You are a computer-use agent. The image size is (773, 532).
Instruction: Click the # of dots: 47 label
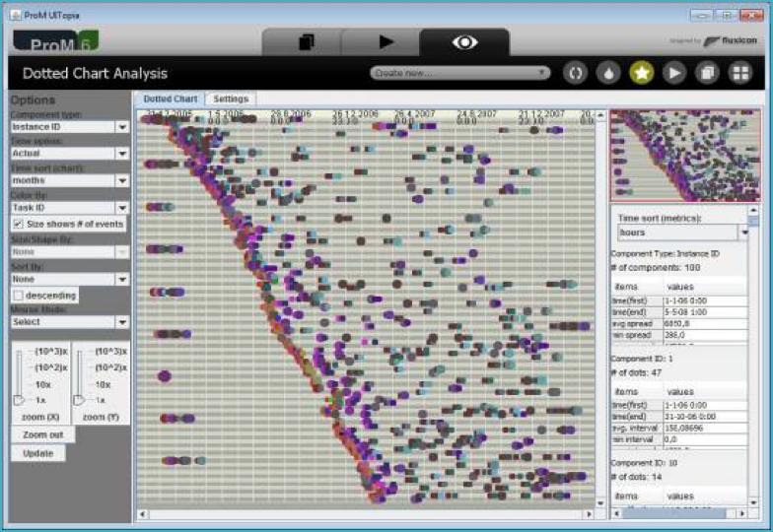637,372
